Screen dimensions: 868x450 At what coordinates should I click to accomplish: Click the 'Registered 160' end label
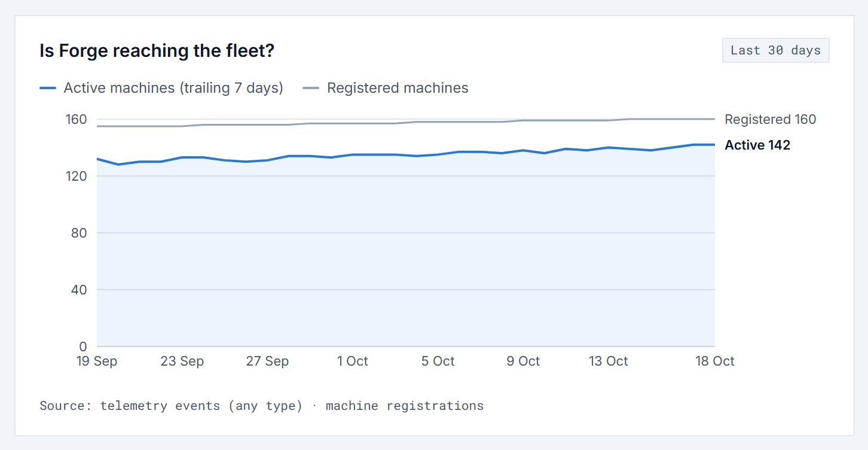(x=770, y=119)
